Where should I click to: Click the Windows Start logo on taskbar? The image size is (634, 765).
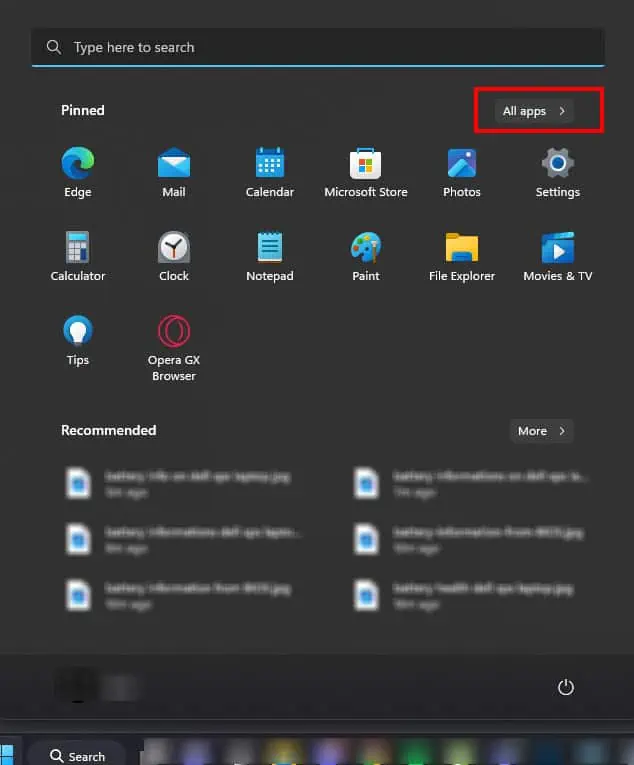(6, 755)
